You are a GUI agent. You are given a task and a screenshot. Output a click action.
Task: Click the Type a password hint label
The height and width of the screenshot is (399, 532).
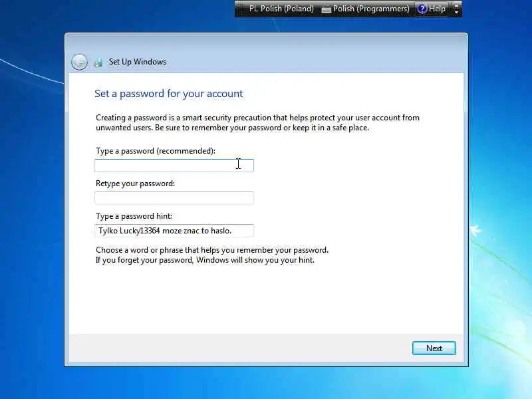[134, 216]
